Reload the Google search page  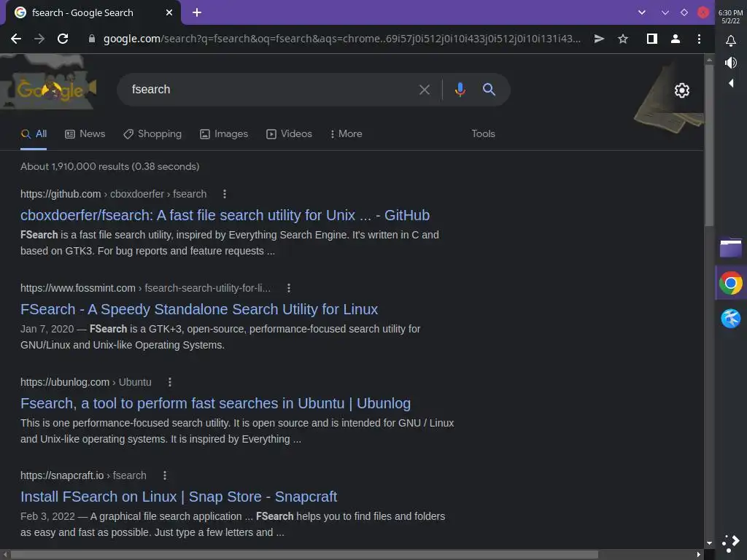[x=63, y=39]
